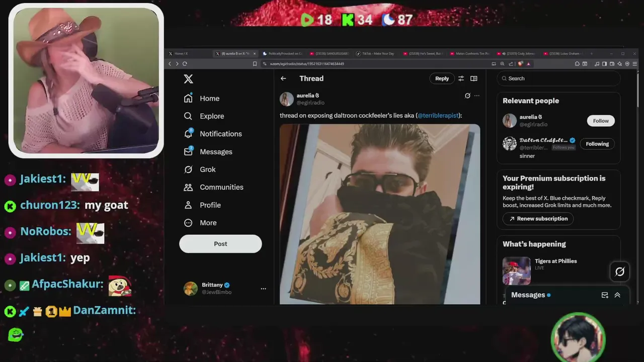This screenshot has height=362, width=644.
Task: Switch to Cody Johnson tab
Action: (516, 53)
